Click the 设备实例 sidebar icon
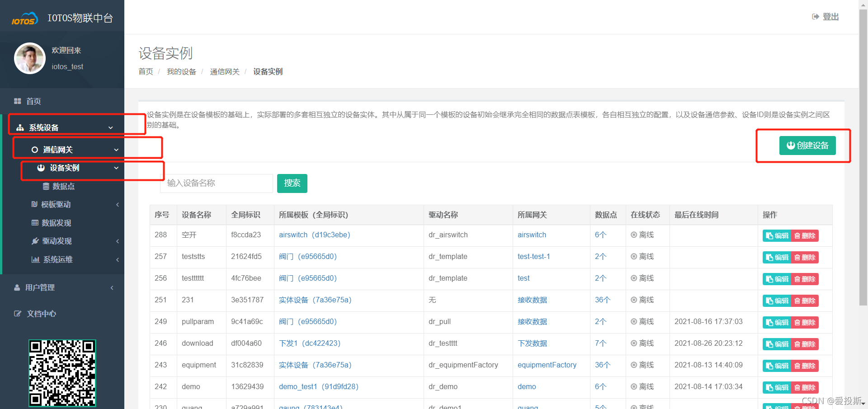The width and height of the screenshot is (868, 409). tap(41, 168)
